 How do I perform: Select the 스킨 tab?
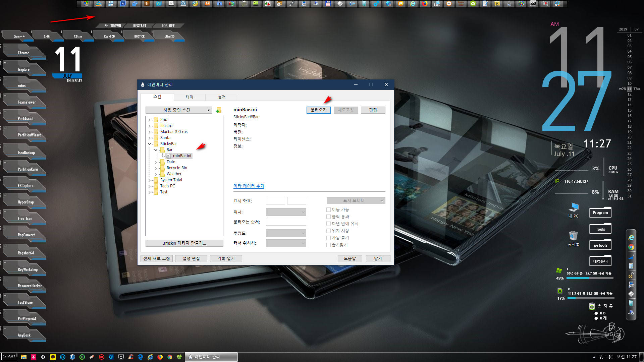pyautogui.click(x=157, y=97)
